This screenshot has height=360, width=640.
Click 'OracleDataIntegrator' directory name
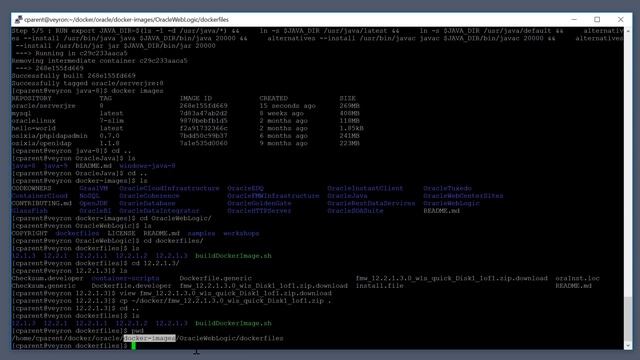160,211
